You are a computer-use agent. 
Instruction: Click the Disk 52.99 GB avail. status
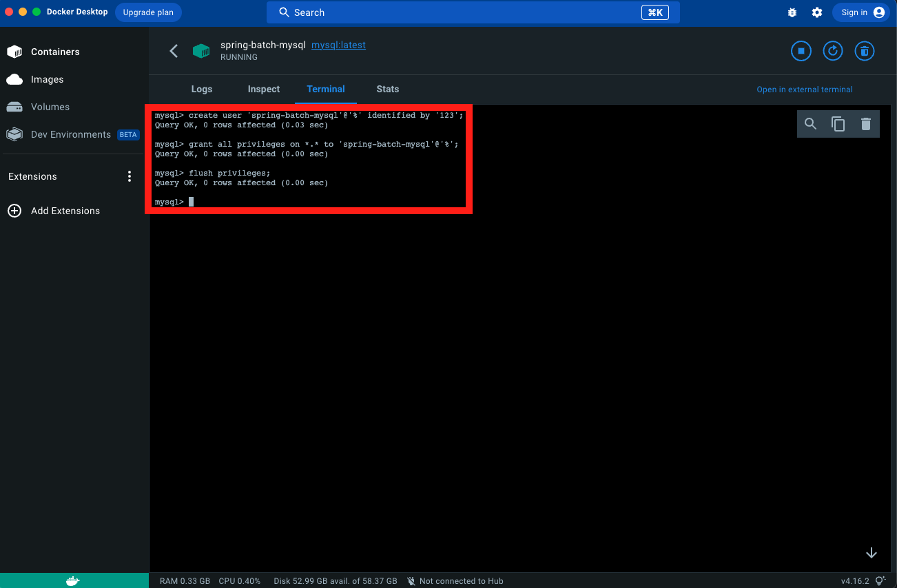pyautogui.click(x=335, y=581)
